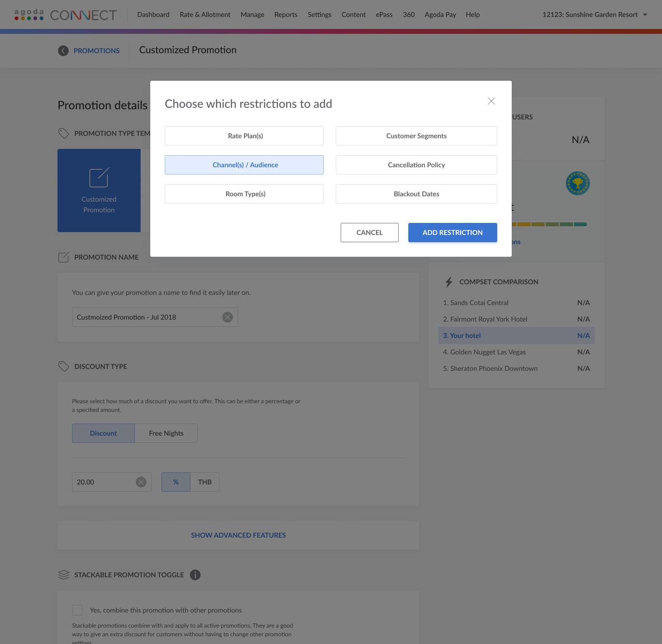Select the Free Nights tab
The image size is (662, 644).
tap(166, 433)
